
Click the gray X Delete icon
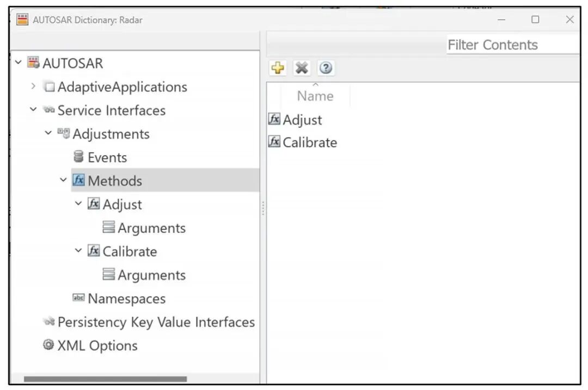tap(302, 68)
